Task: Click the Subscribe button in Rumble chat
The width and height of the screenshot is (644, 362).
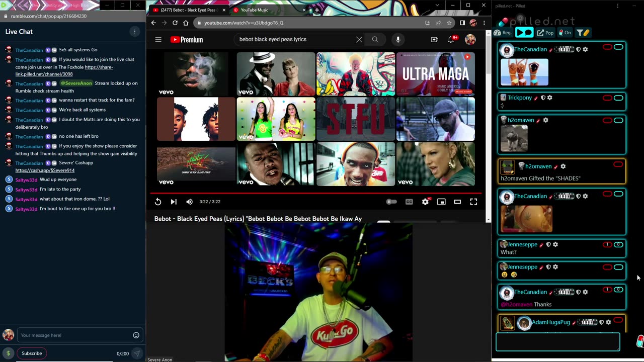Action: tap(32, 353)
